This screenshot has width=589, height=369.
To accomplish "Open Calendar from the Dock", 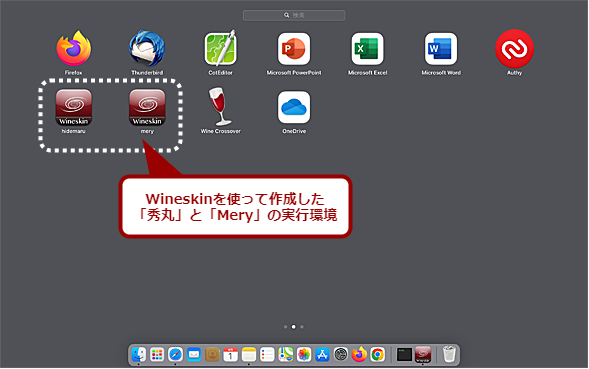I will pyautogui.click(x=231, y=354).
